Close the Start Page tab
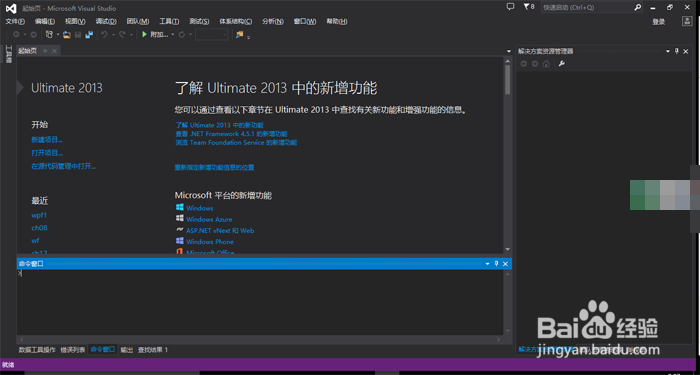The height and width of the screenshot is (375, 700). click(x=54, y=51)
